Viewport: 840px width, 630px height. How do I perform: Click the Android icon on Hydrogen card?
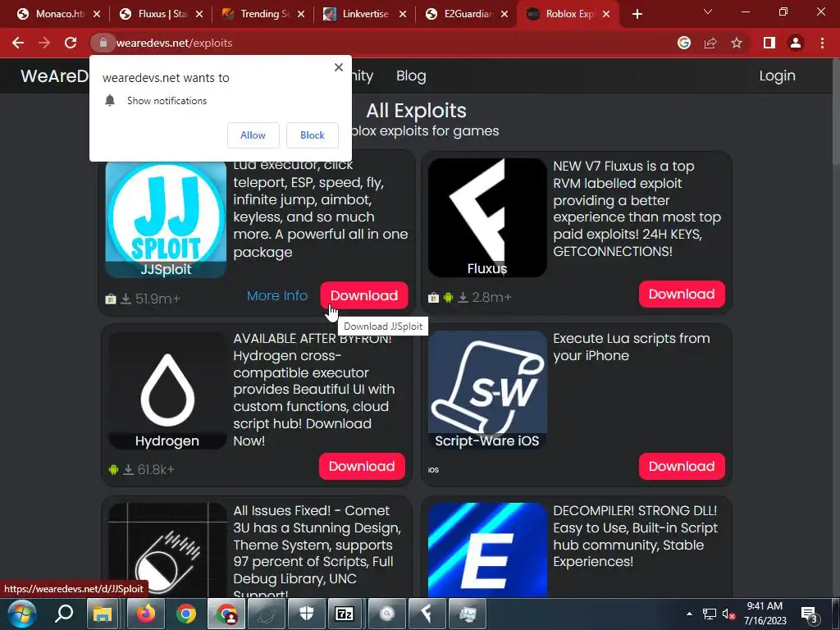tap(113, 470)
